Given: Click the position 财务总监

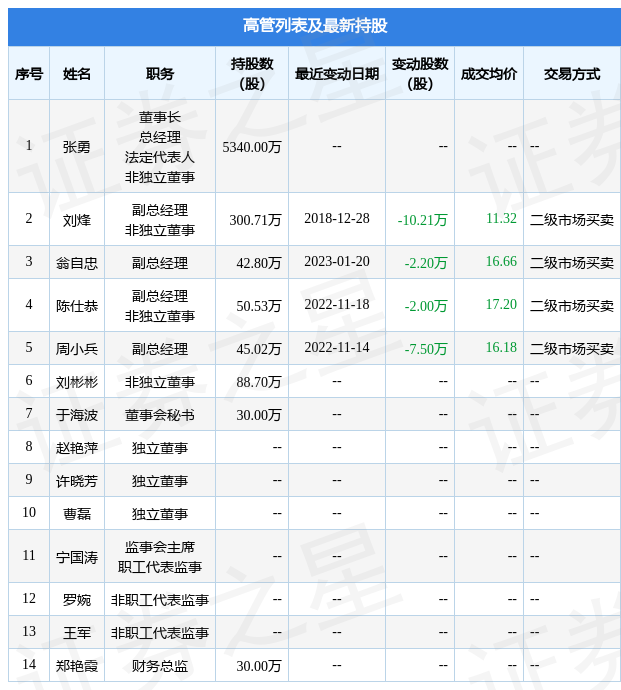Looking at the screenshot, I should tap(160, 666).
